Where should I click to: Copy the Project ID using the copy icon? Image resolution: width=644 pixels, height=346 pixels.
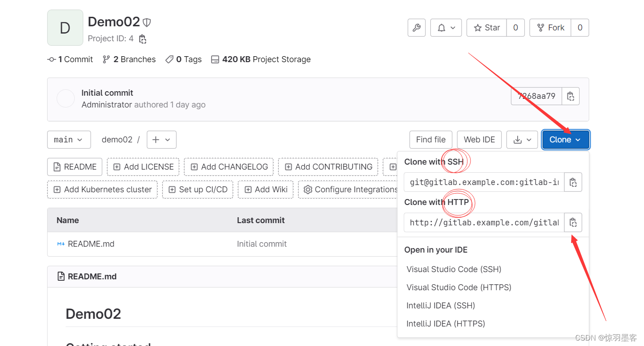click(143, 39)
